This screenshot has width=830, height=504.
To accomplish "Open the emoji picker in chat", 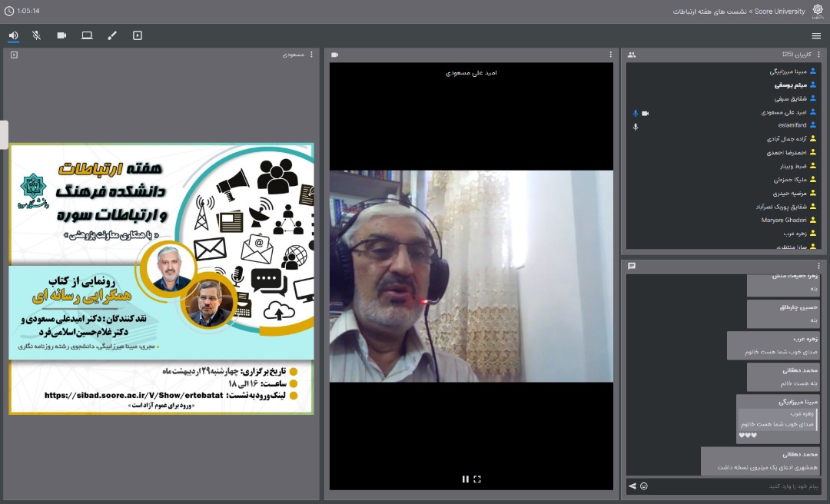I will point(644,486).
